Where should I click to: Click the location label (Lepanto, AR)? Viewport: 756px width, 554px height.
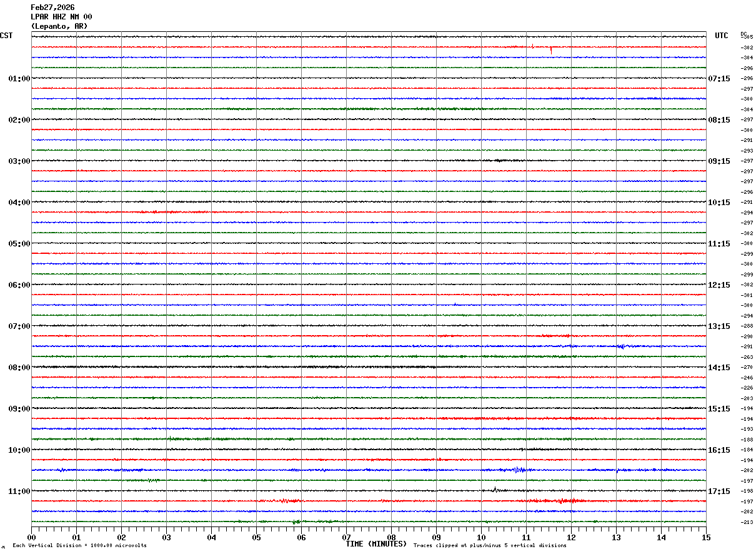click(59, 26)
